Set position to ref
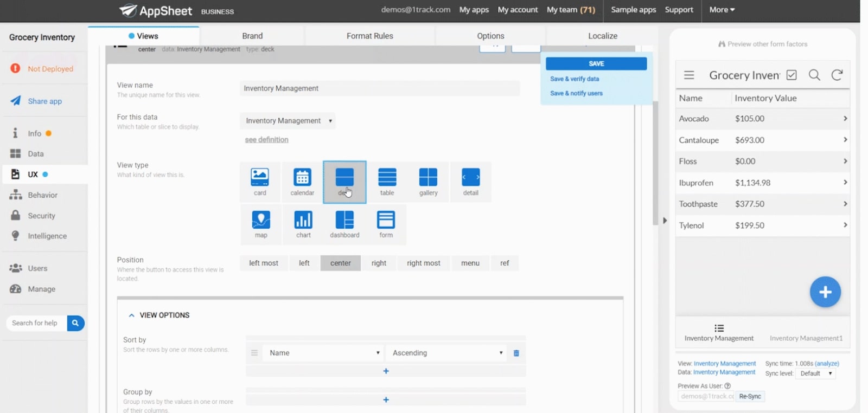 click(x=505, y=263)
